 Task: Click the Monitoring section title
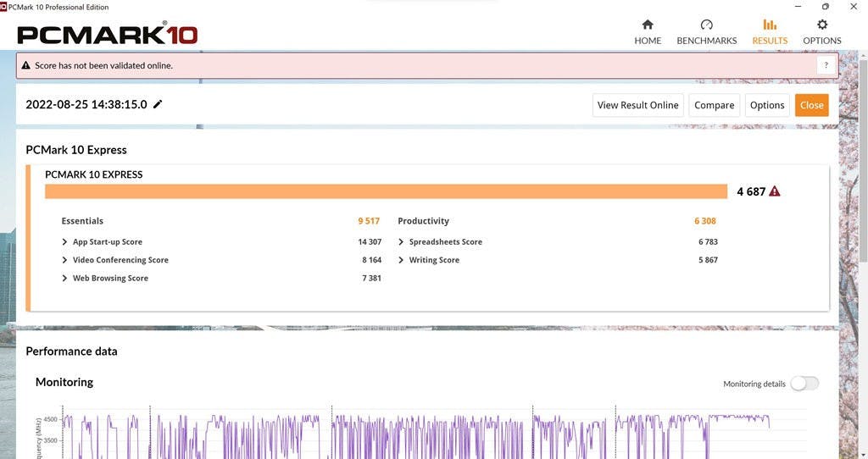(64, 382)
